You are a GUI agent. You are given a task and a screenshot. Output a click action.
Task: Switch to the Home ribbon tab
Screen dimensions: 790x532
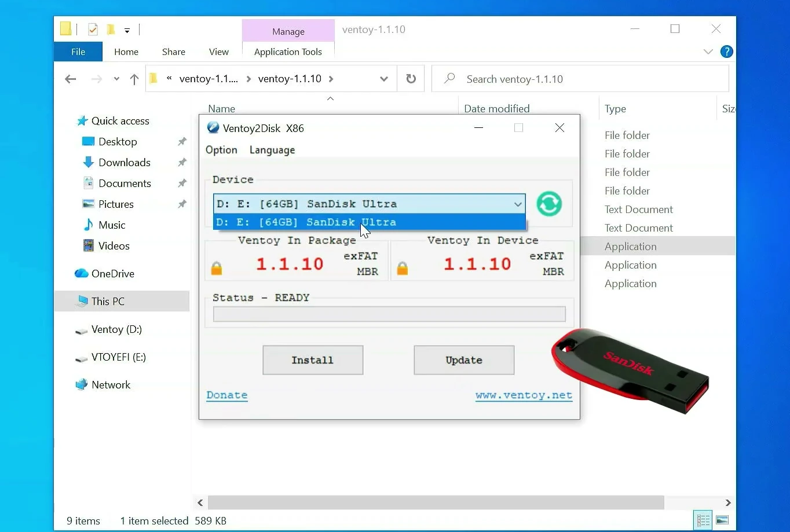pos(126,52)
